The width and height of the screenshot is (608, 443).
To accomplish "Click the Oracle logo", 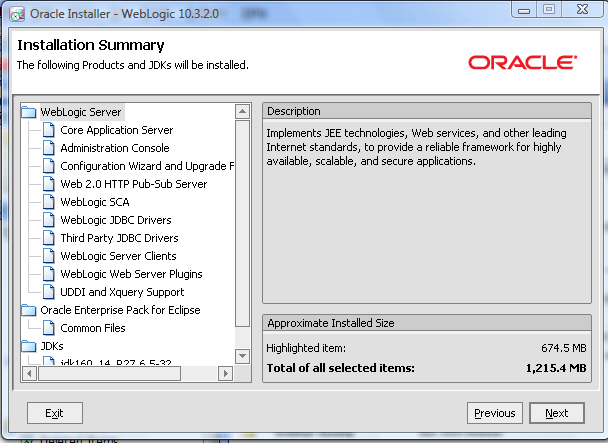I will pyautogui.click(x=523, y=62).
